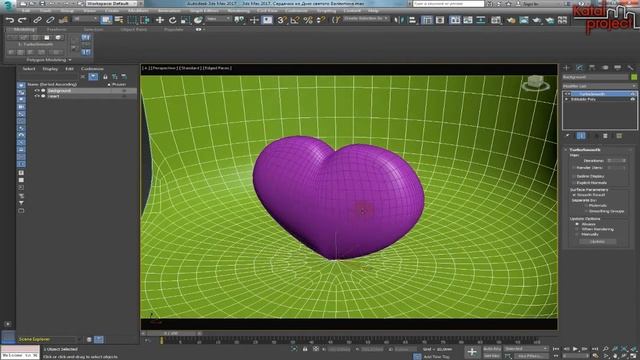Click the Perspective viewport label
The width and height of the screenshot is (640, 360).
164,68
